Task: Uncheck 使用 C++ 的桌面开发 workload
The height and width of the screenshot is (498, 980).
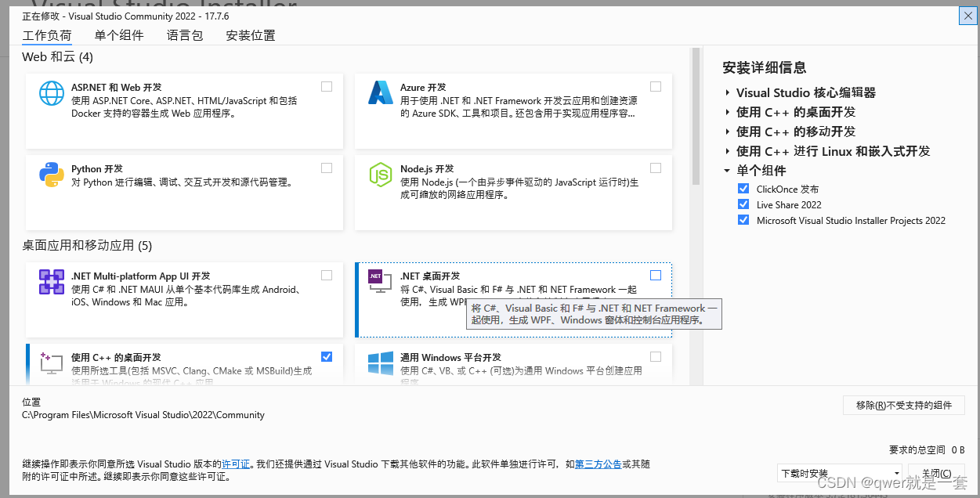Action: [327, 357]
